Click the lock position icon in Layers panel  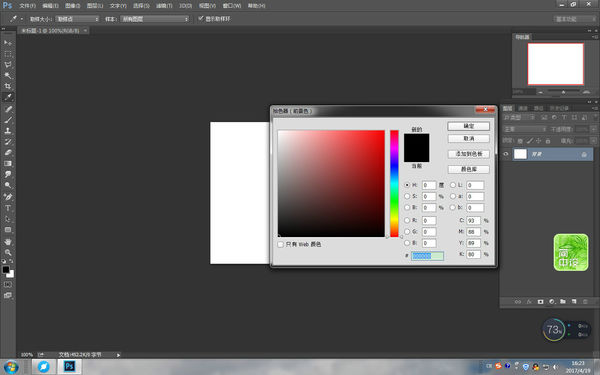(x=539, y=141)
